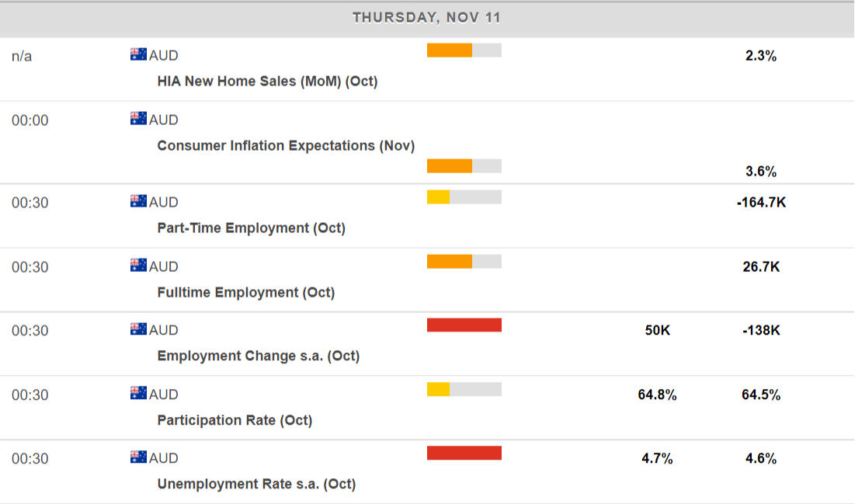Click the 50K consensus value for Employment Change
This screenshot has height=504, width=855.
[x=657, y=330]
